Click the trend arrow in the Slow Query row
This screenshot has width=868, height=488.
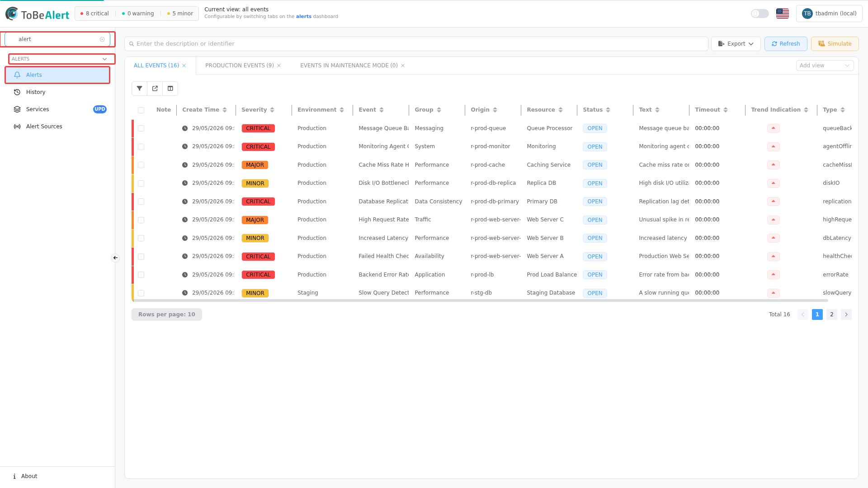coord(774,293)
